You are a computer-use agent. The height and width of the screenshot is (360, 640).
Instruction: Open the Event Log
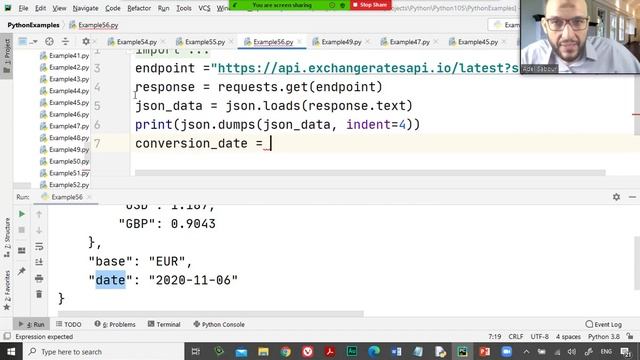click(x=603, y=324)
